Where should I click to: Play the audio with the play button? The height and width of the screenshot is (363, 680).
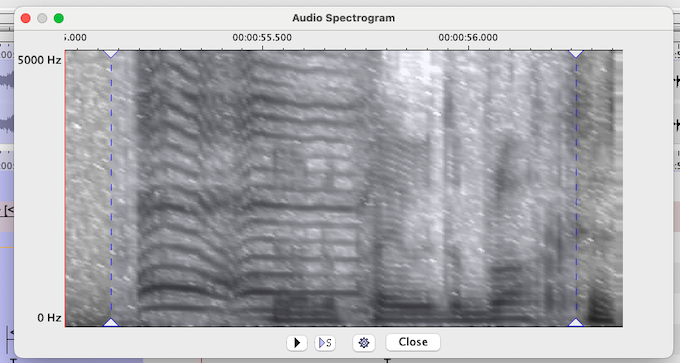(x=297, y=343)
